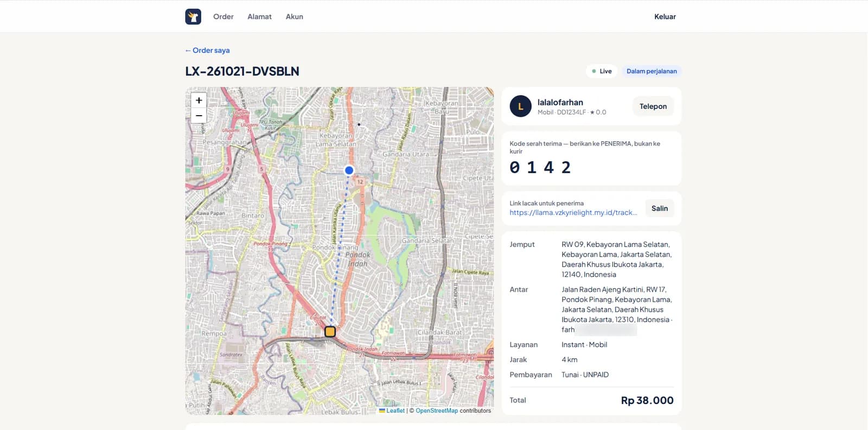The image size is (868, 430).
Task: Open the OpenStreetMap attribution link
Action: [437, 411]
